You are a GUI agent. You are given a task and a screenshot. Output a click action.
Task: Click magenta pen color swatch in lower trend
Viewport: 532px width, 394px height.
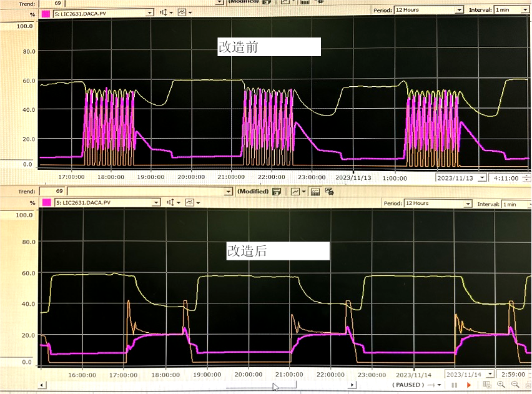[x=46, y=203]
